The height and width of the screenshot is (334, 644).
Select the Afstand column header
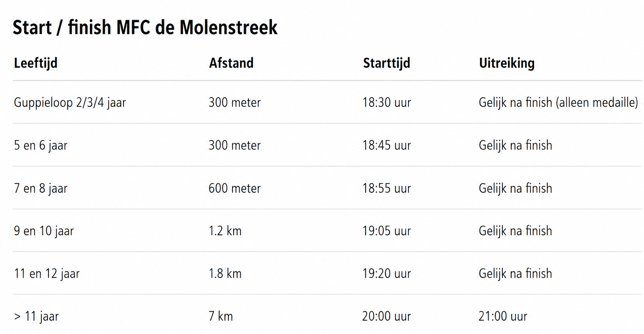point(231,63)
